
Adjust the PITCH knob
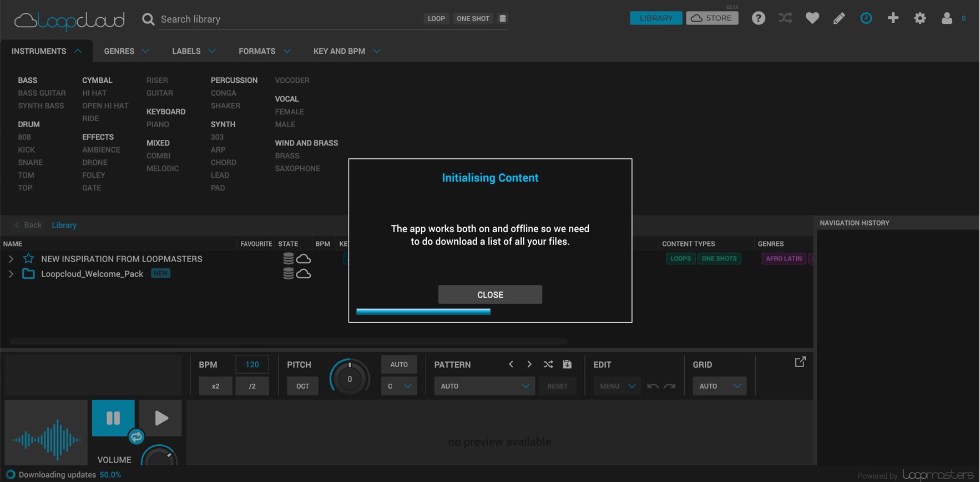pyautogui.click(x=350, y=379)
